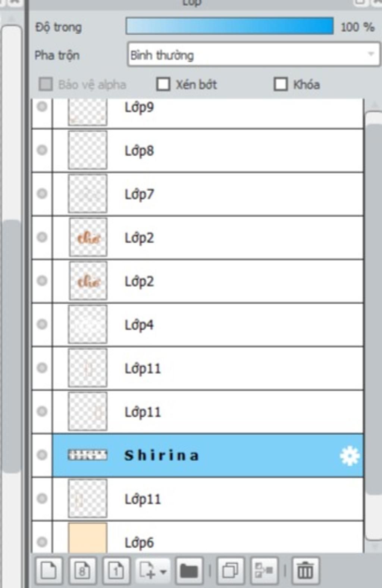The image size is (382, 588).
Task: Enable the Xén bớt checkbox
Action: tap(163, 84)
